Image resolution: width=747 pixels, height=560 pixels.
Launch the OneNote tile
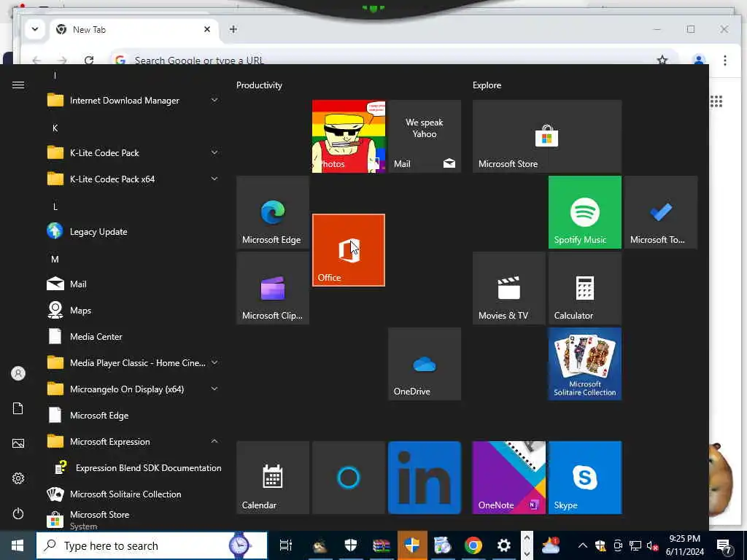click(x=508, y=478)
